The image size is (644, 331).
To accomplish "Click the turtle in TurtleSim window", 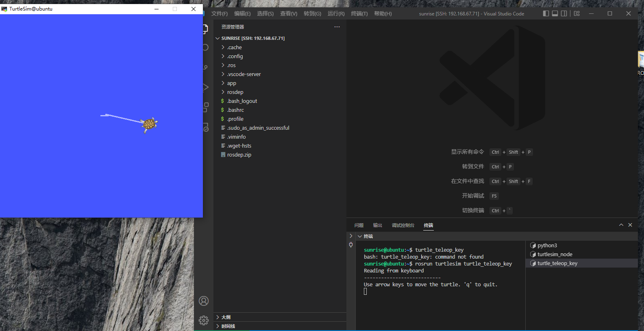I will click(x=149, y=124).
